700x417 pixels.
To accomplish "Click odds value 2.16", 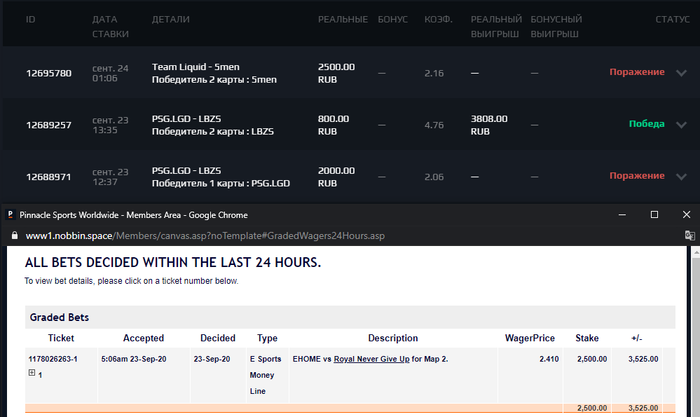I will point(434,73).
